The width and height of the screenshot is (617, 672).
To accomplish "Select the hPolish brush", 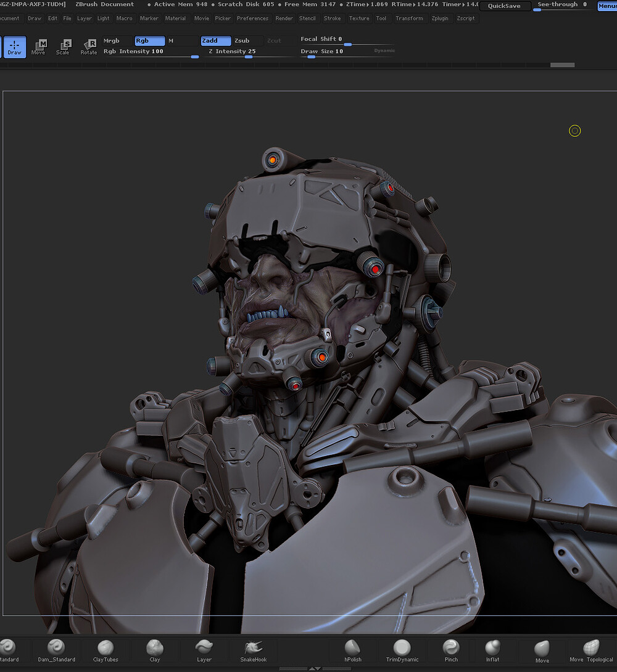I will (x=353, y=650).
